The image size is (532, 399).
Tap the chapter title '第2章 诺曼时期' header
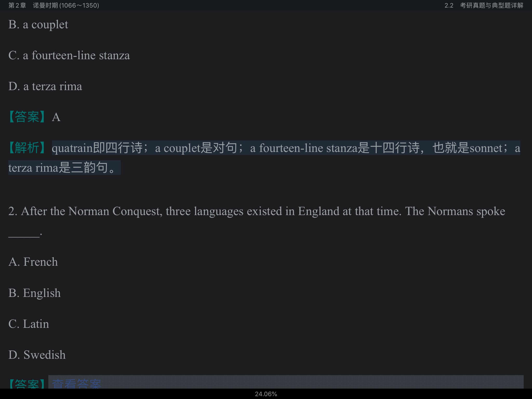(x=54, y=5)
